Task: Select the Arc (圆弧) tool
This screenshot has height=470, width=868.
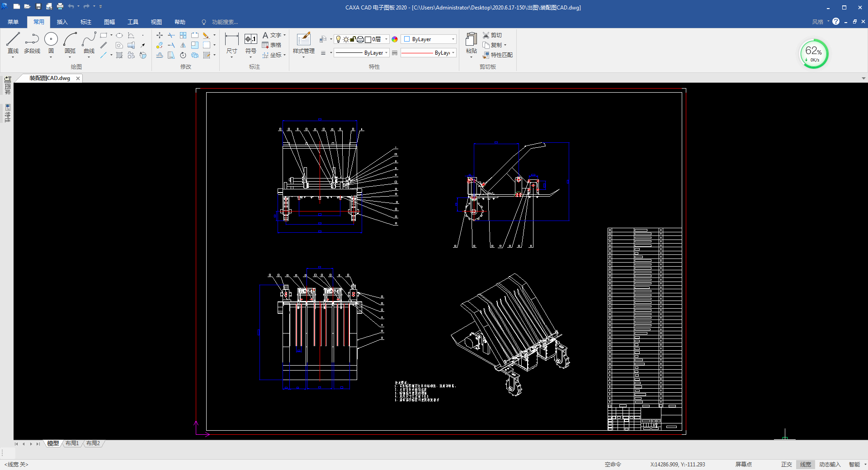Action: click(70, 43)
